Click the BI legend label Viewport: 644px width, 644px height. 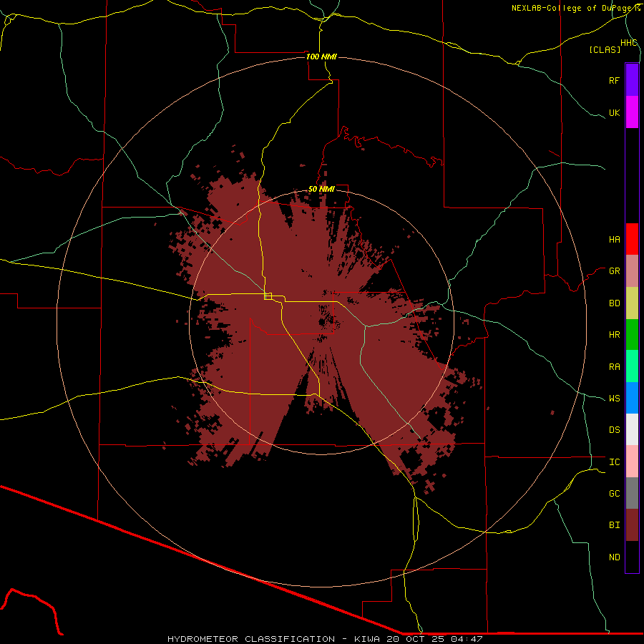point(615,525)
